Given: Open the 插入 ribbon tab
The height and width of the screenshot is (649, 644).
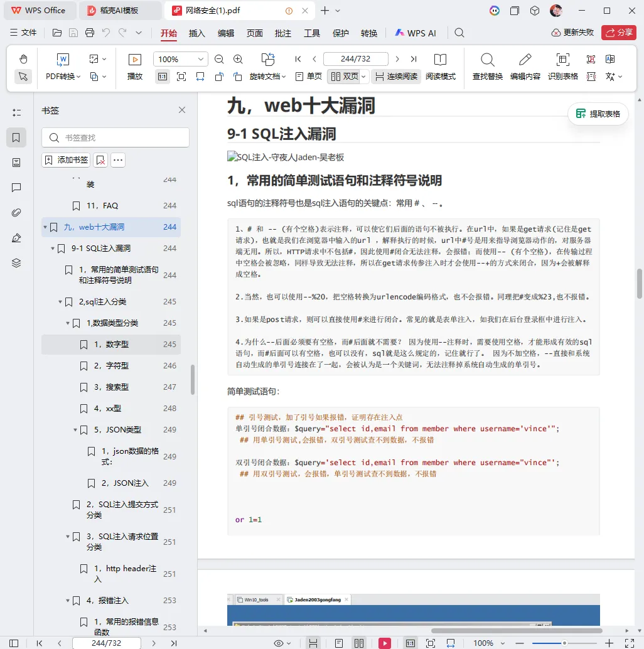Looking at the screenshot, I should [196, 33].
